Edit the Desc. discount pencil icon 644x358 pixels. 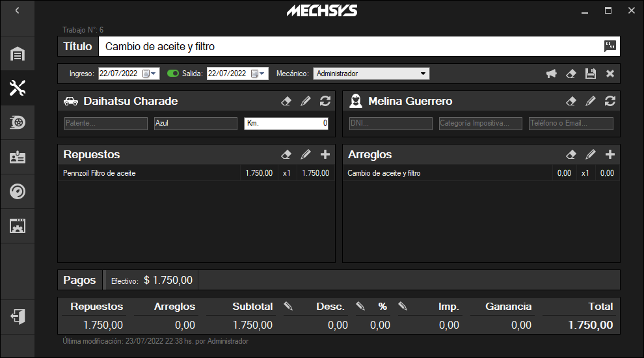point(289,306)
